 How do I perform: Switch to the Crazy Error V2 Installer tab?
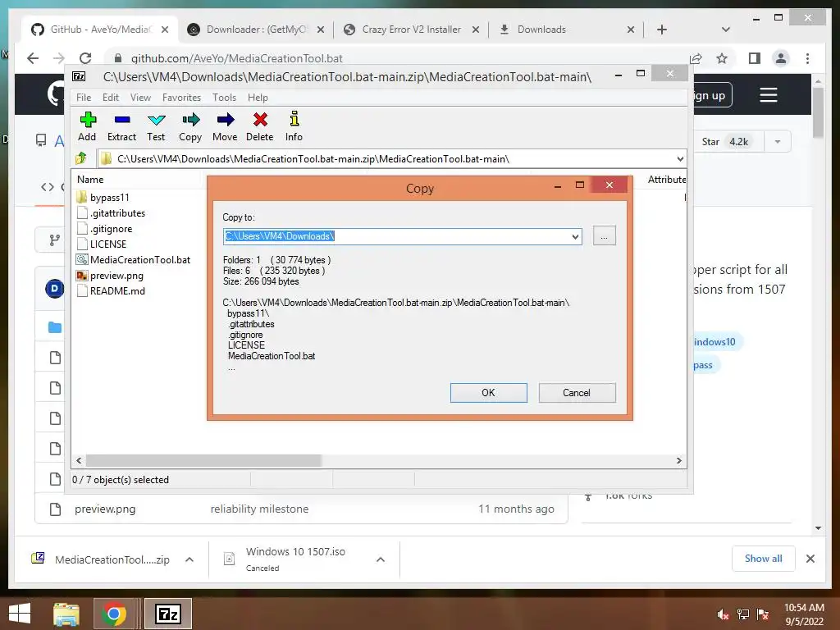(411, 30)
